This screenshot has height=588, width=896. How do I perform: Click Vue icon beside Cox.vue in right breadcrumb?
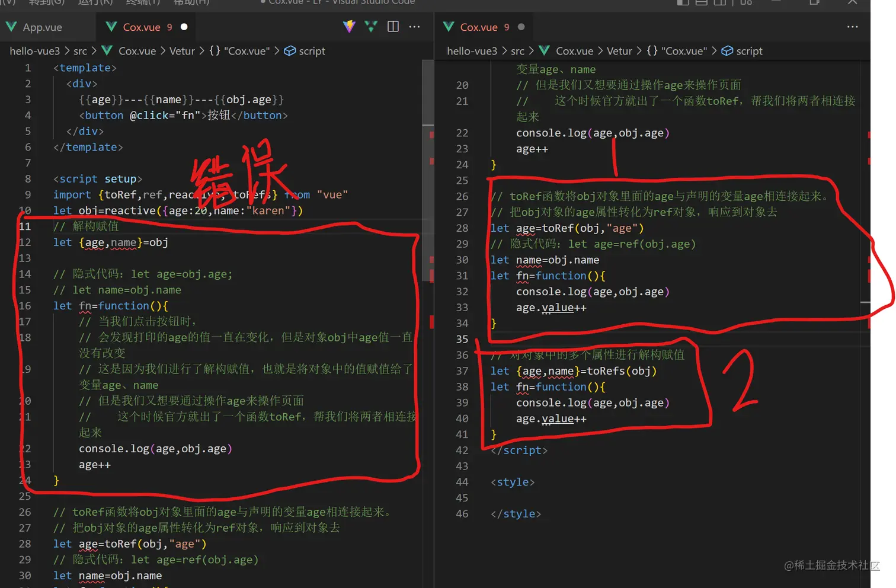tap(544, 51)
